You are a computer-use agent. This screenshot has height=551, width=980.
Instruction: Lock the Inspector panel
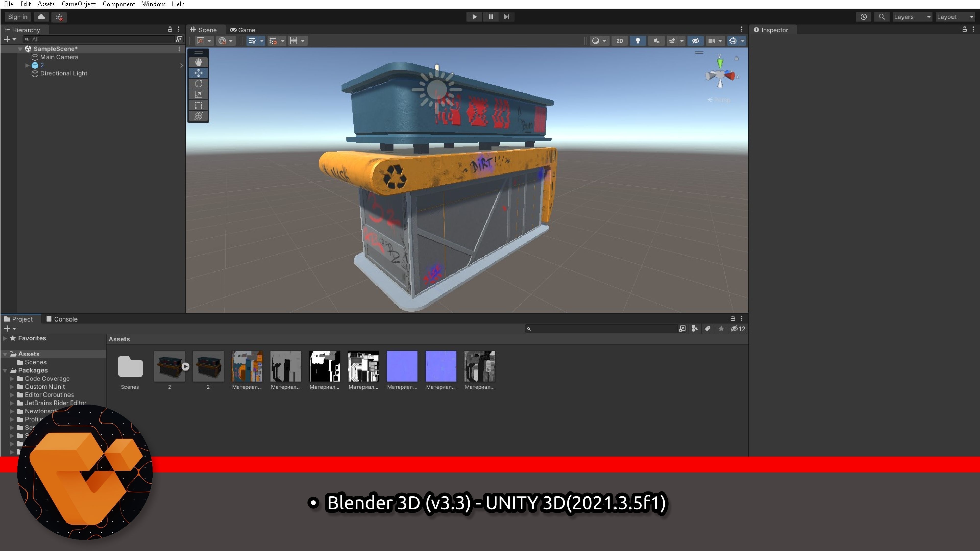[x=964, y=29]
